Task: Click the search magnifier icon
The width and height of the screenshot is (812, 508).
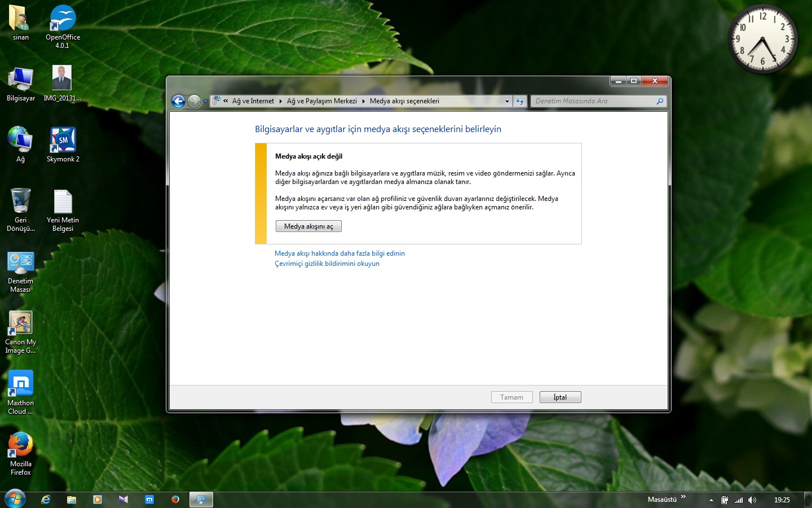Action: tap(660, 101)
